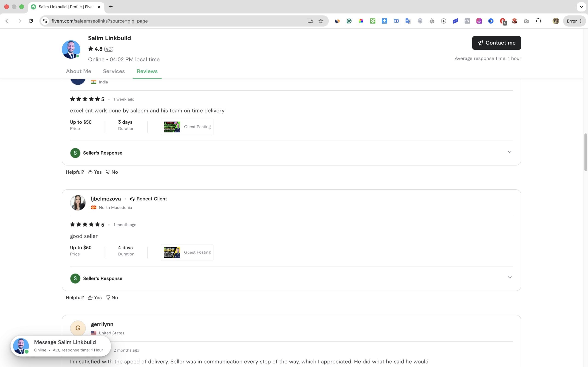Image resolution: width=588 pixels, height=367 pixels.
Task: Expand Seller's Response under the 1 week ago review
Action: 509,152
